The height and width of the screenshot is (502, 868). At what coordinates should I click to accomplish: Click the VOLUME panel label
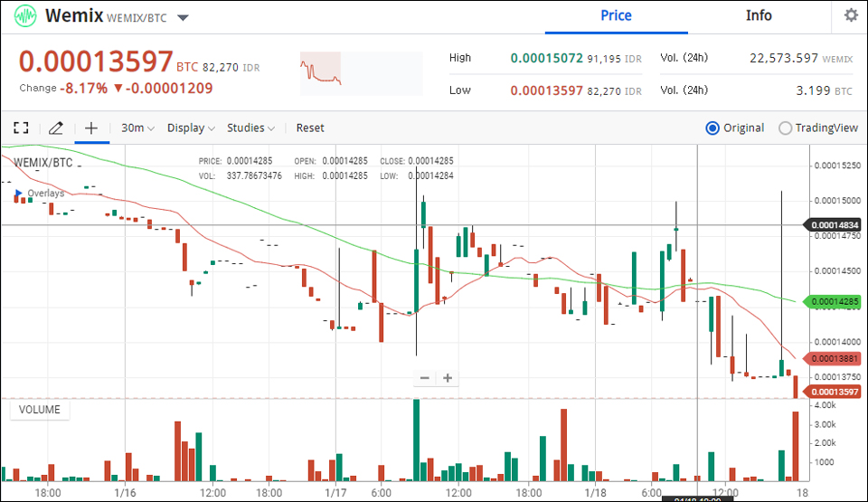point(40,410)
